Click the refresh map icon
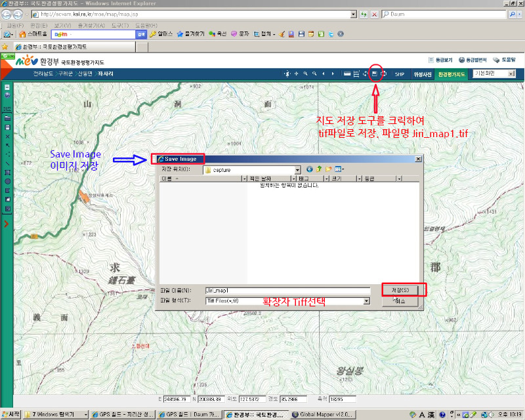This screenshot has width=525, height=420. tap(366, 73)
